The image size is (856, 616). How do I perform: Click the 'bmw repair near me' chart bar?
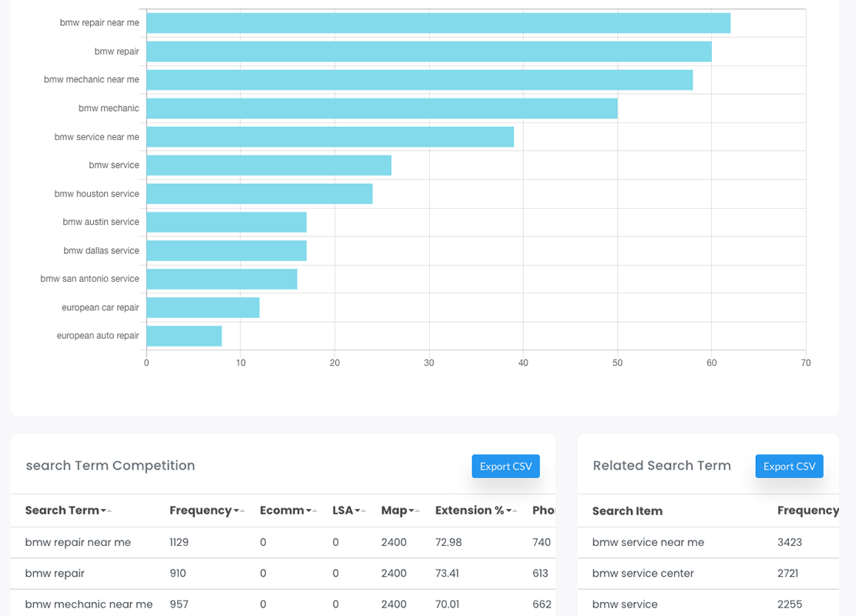(438, 23)
